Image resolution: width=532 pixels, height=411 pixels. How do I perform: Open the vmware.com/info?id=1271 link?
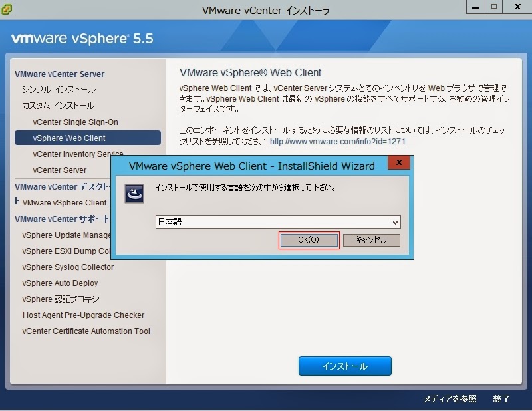[x=338, y=141]
